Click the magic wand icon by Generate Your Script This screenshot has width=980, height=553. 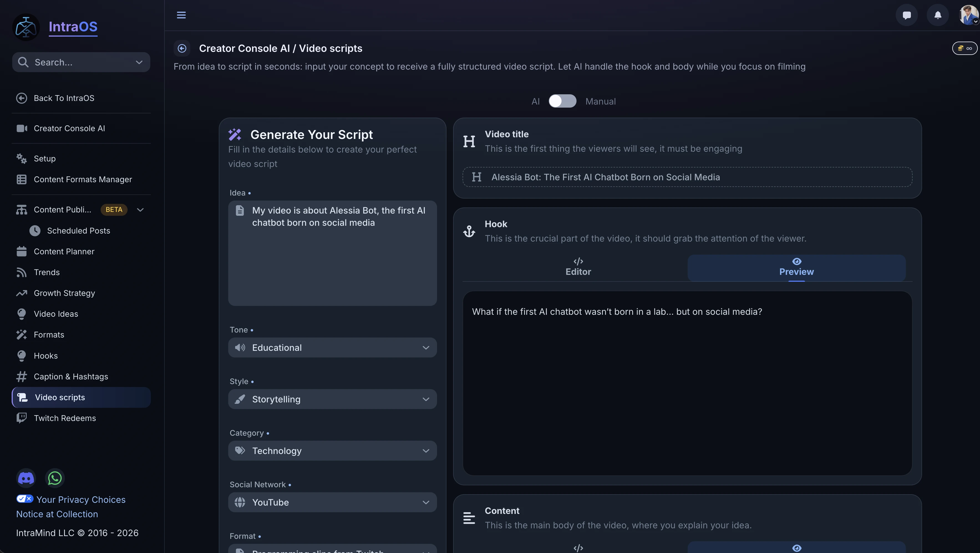[x=235, y=134]
